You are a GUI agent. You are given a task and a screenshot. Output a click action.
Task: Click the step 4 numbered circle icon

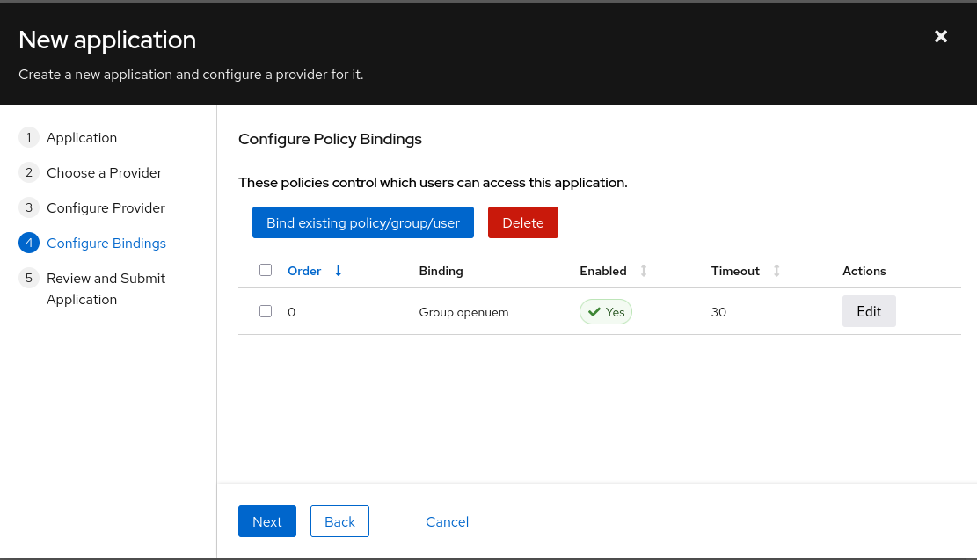pos(28,243)
